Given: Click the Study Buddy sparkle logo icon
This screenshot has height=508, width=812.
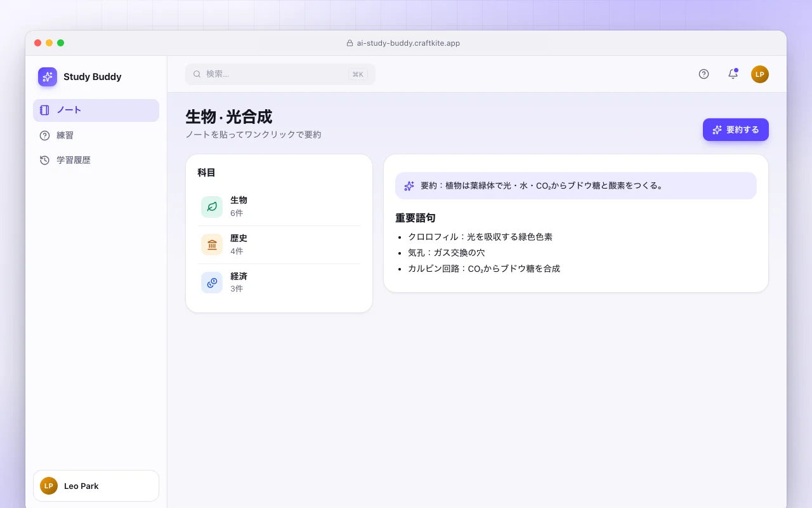Looking at the screenshot, I should click(x=48, y=77).
